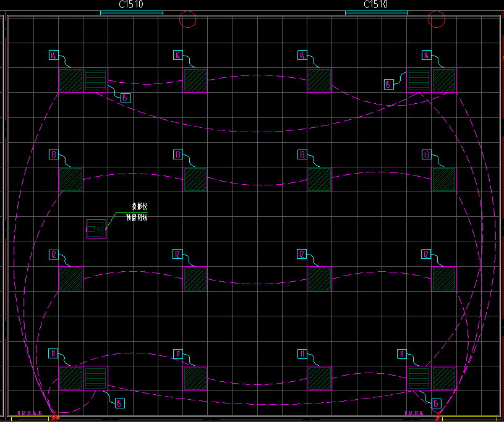Click the cyan 16 tag of the bottom-left fixture
Viewport: 504px width, 422px height.
click(119, 403)
